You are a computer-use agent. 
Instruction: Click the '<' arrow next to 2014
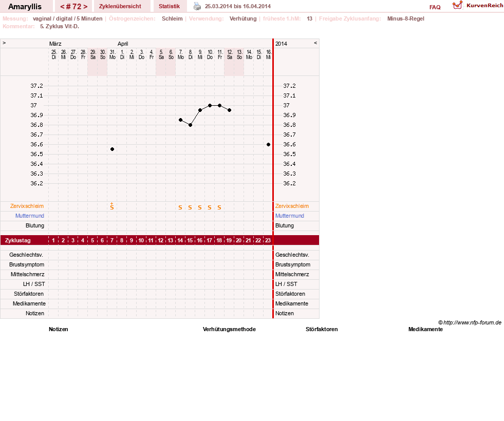[x=315, y=43]
